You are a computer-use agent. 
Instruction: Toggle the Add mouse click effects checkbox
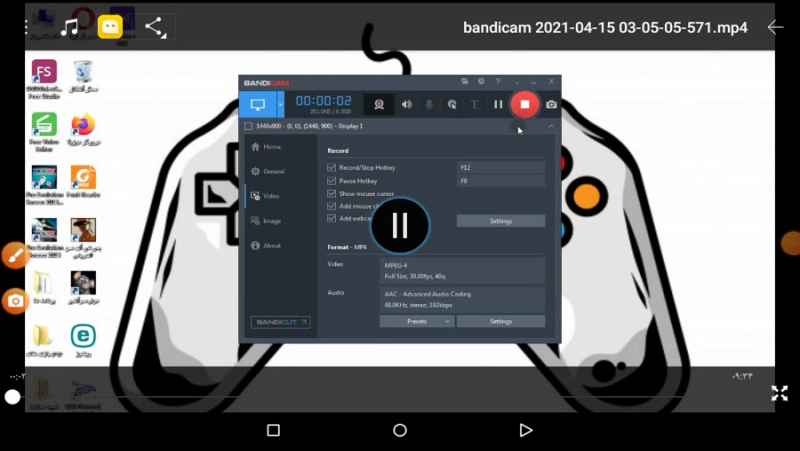(332, 206)
